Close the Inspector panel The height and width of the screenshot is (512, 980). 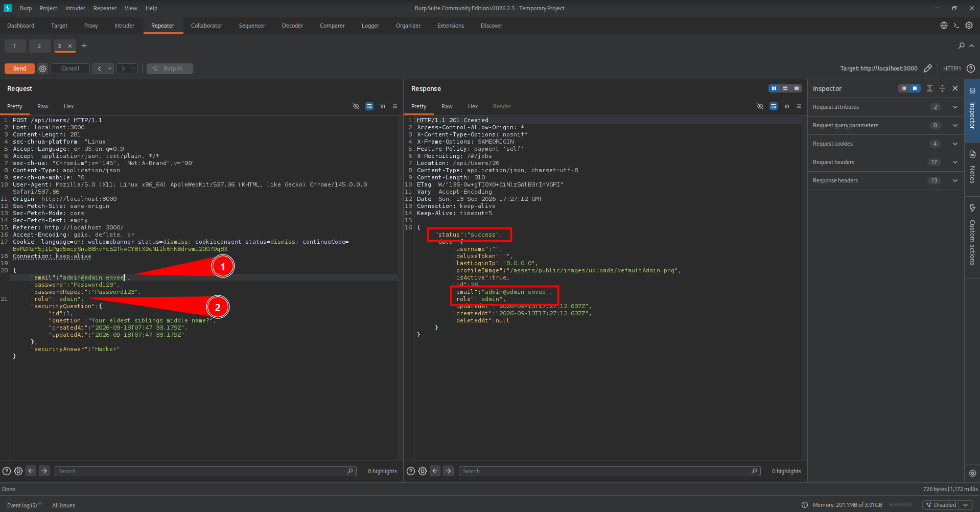click(955, 88)
